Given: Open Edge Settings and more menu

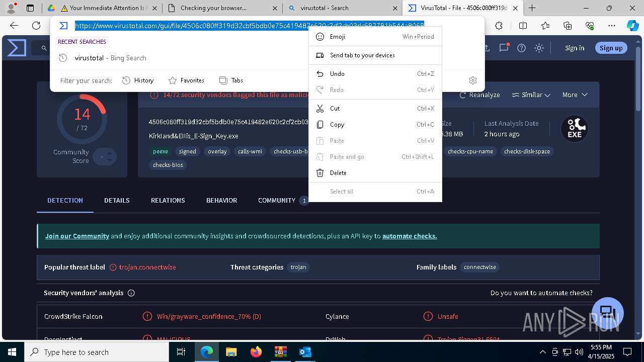Looking at the screenshot, I should click(x=612, y=26).
